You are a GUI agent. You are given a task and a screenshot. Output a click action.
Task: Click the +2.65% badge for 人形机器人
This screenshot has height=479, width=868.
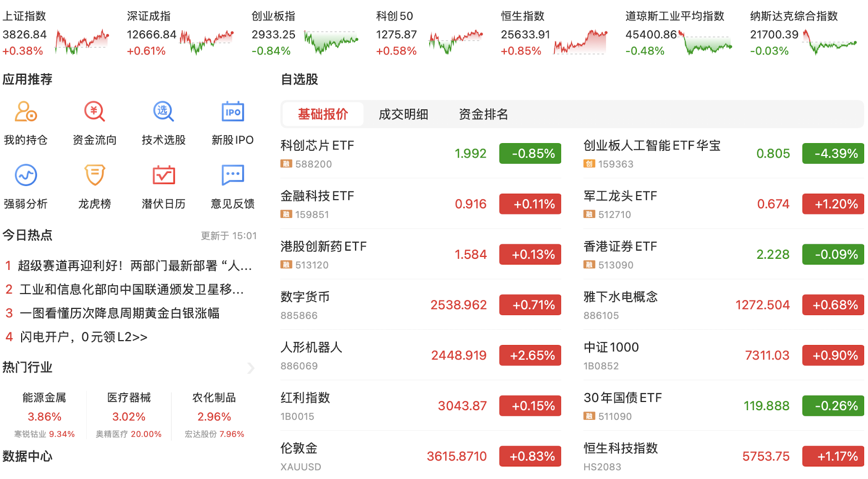click(530, 356)
